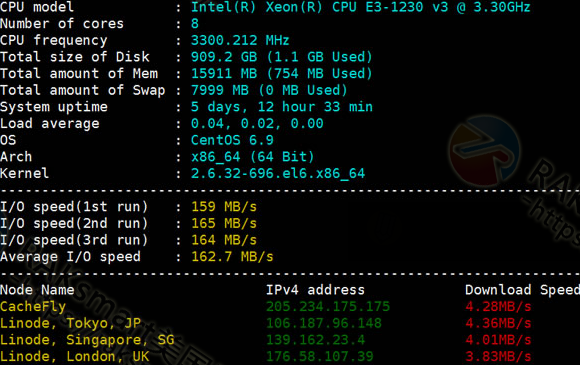Select the value 3300.212 MHz
This screenshot has width=580, height=365.
pyautogui.click(x=240, y=40)
